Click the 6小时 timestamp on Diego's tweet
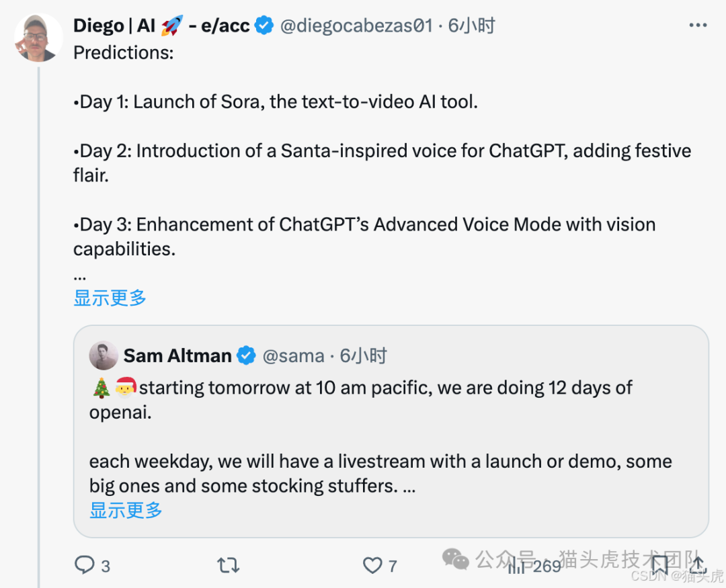The height and width of the screenshot is (588, 726). (472, 26)
